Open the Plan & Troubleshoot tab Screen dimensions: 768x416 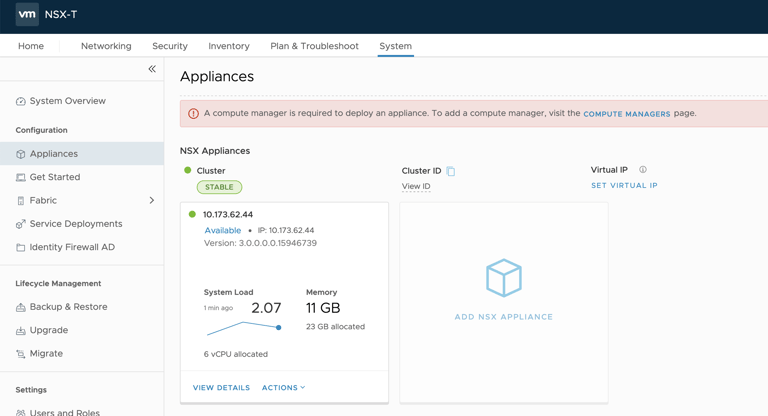coord(314,46)
